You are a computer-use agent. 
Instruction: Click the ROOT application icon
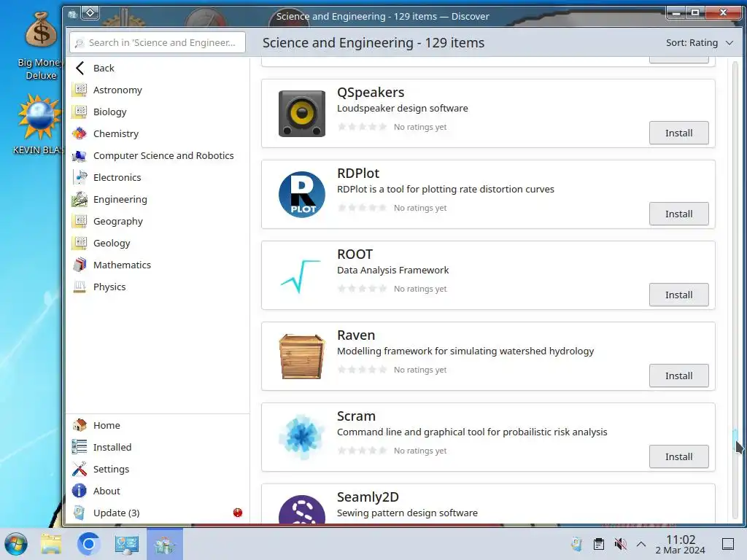click(301, 276)
